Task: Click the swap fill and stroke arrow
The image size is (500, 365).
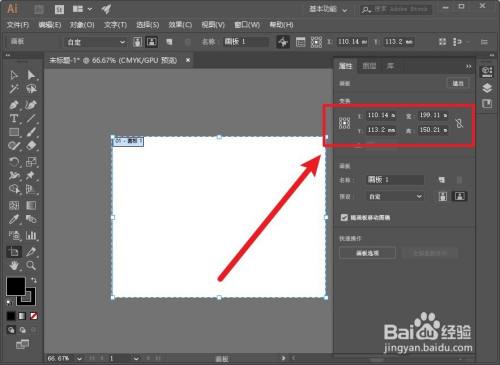Action: 33,280
